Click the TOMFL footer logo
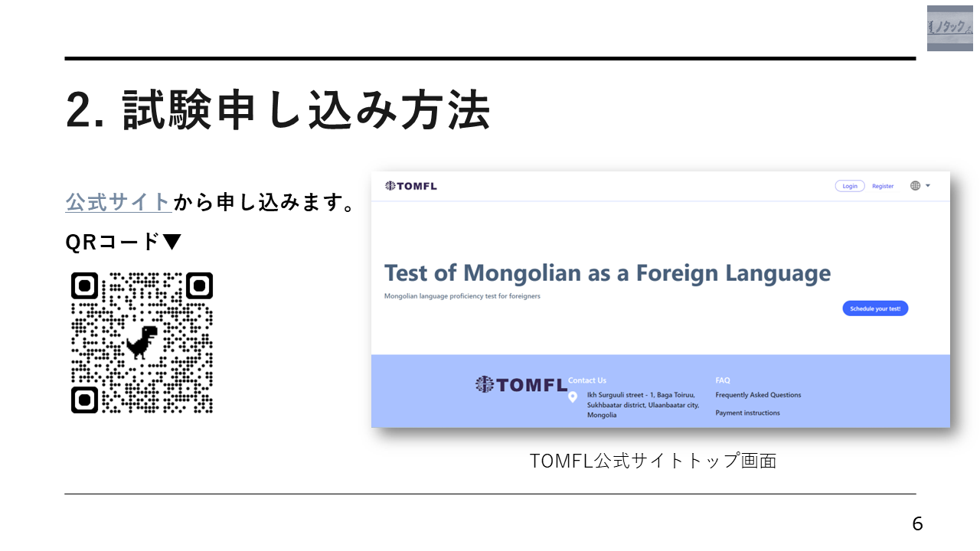The height and width of the screenshot is (551, 980). (521, 384)
